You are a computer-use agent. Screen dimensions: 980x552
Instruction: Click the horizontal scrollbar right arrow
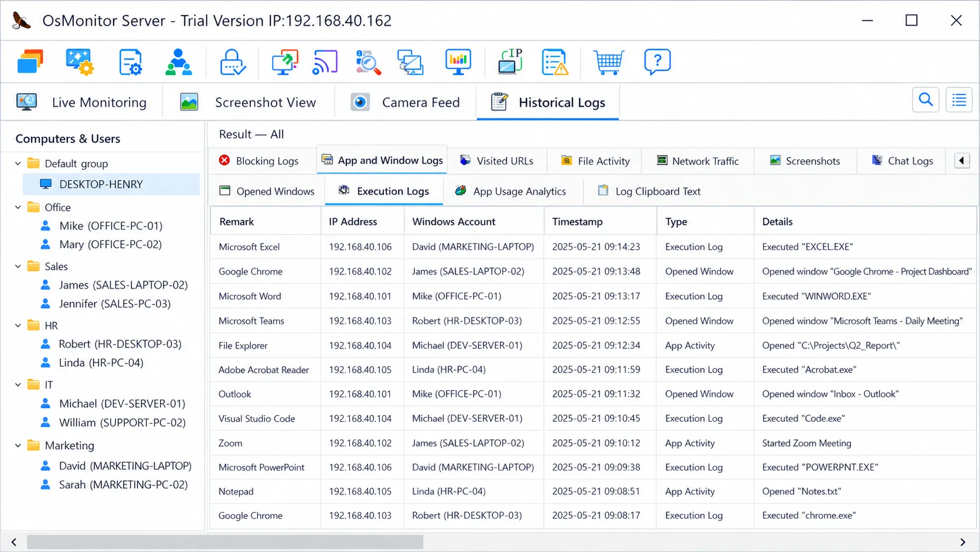962,542
